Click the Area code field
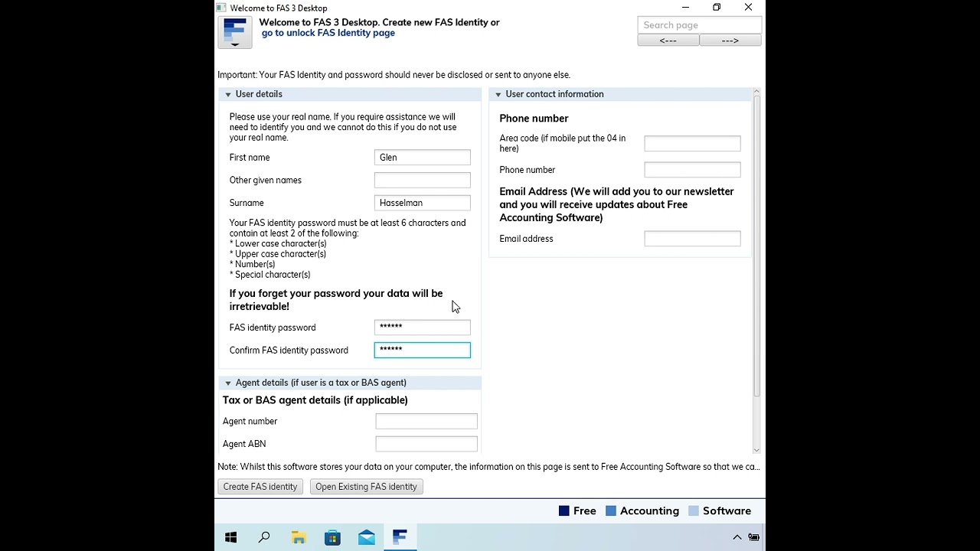 point(692,143)
